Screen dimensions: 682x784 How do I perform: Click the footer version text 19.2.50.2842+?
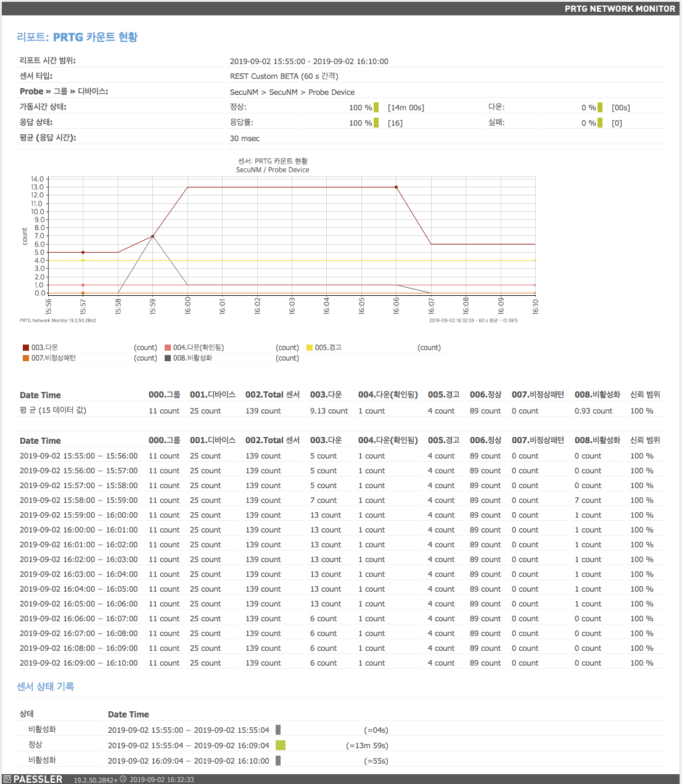(96, 780)
